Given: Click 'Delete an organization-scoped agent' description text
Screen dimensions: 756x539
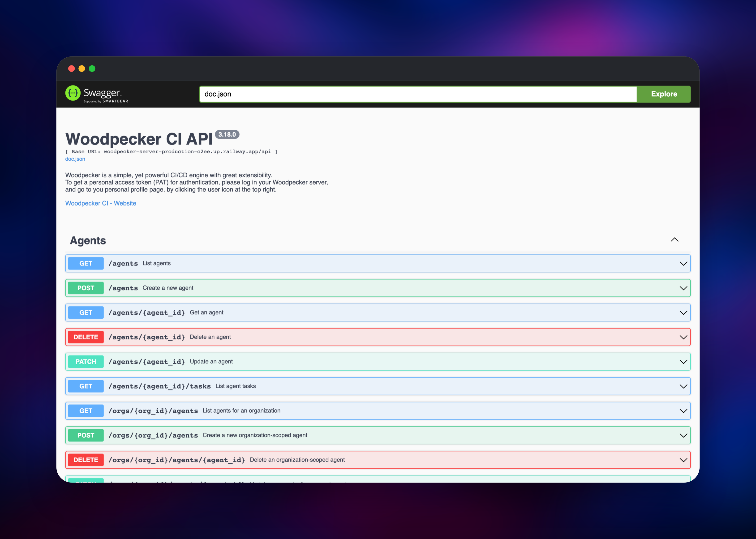Looking at the screenshot, I should pyautogui.click(x=297, y=460).
